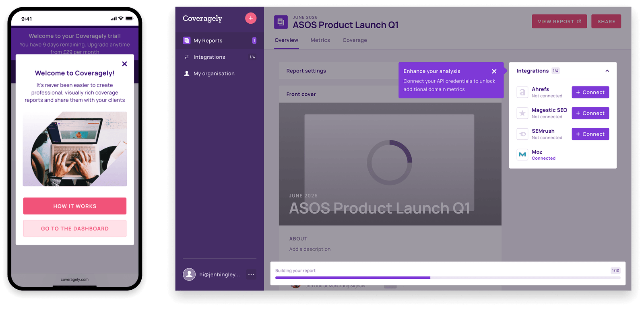Screen dimensions: 644x309
Task: Click the Integrations 1/4 badge in panel
Action: pos(555,71)
